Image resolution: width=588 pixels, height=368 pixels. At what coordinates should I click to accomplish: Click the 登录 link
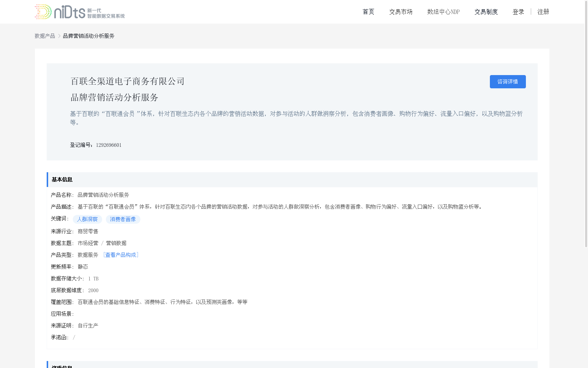518,12
